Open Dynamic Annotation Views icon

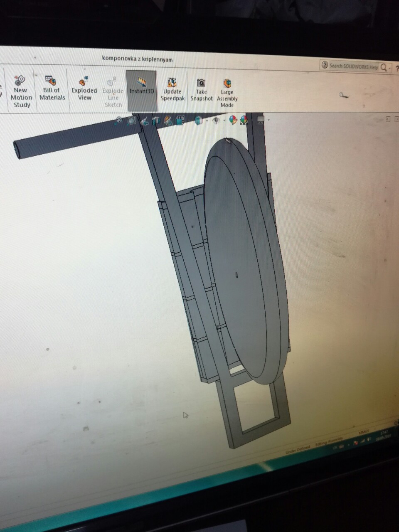pyautogui.click(x=168, y=121)
